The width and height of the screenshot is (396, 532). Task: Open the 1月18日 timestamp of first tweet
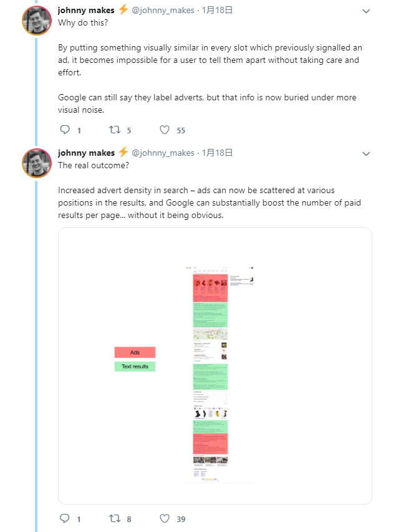pos(217,10)
